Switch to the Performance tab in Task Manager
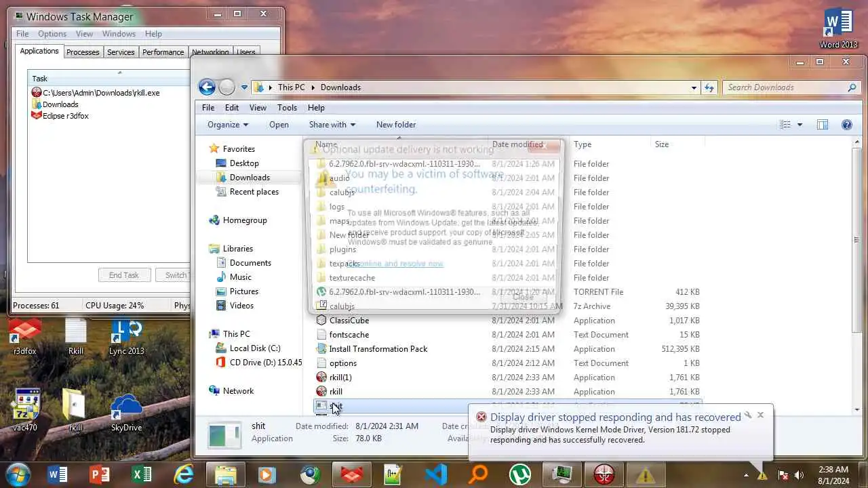 [163, 52]
